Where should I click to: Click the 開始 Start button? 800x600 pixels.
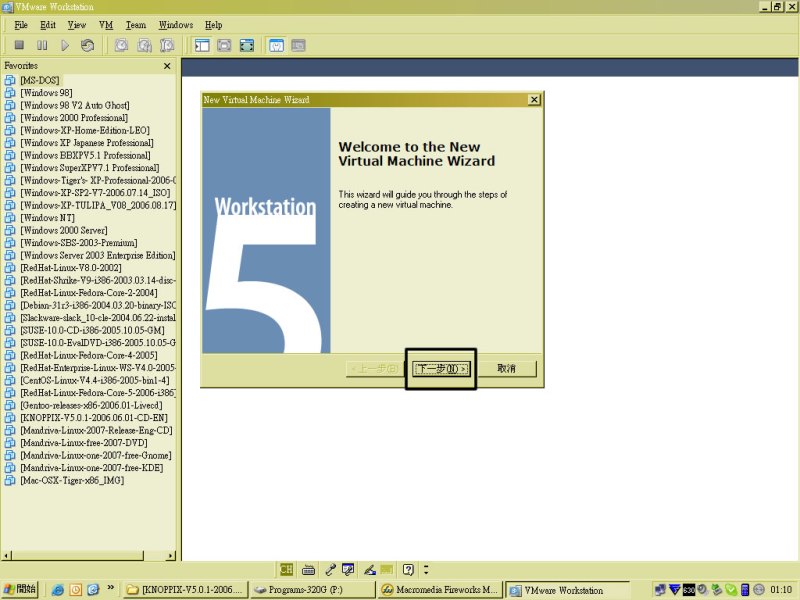click(20, 590)
